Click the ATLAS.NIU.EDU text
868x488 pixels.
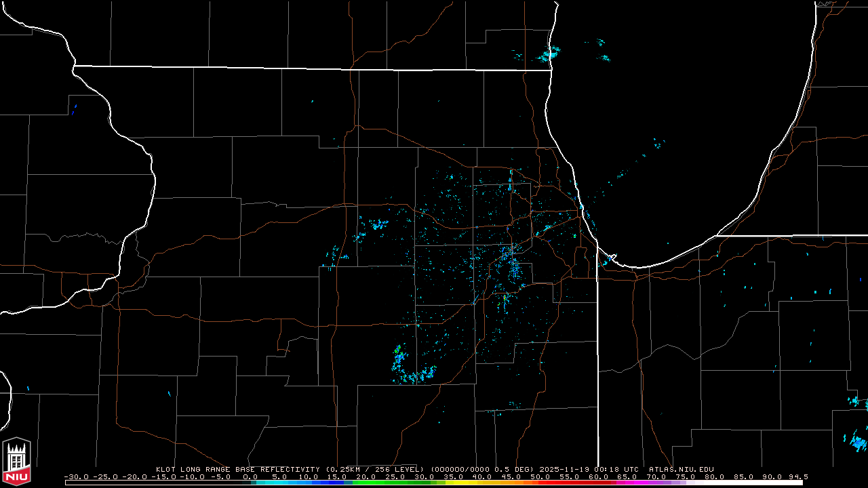(681, 469)
